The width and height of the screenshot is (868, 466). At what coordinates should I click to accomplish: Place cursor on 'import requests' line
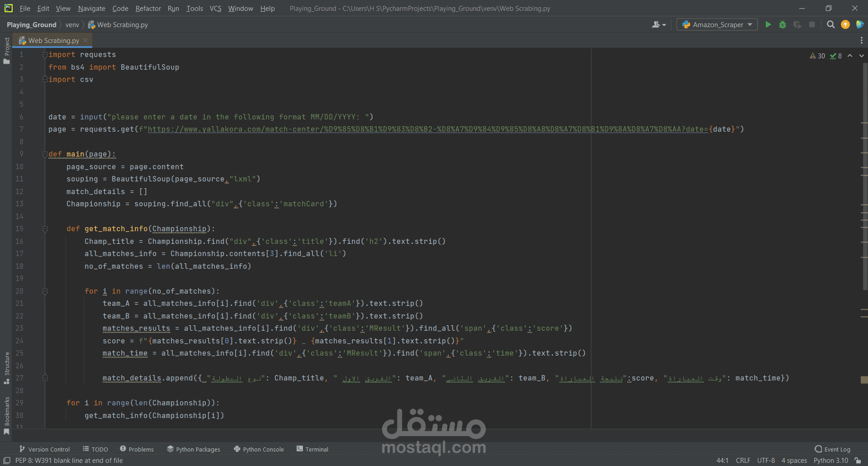82,55
